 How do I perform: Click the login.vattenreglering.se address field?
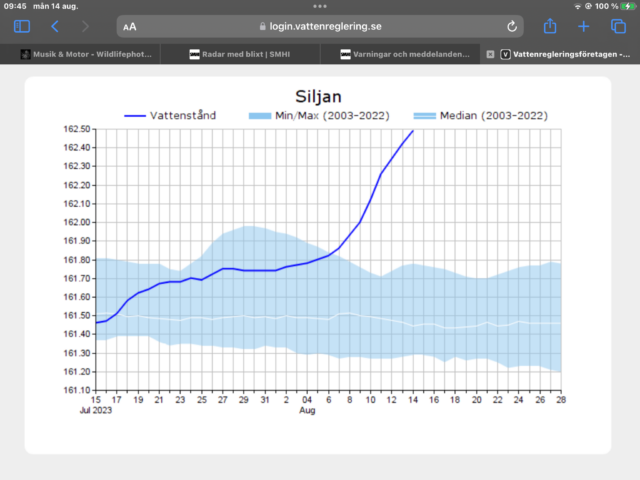point(320,27)
